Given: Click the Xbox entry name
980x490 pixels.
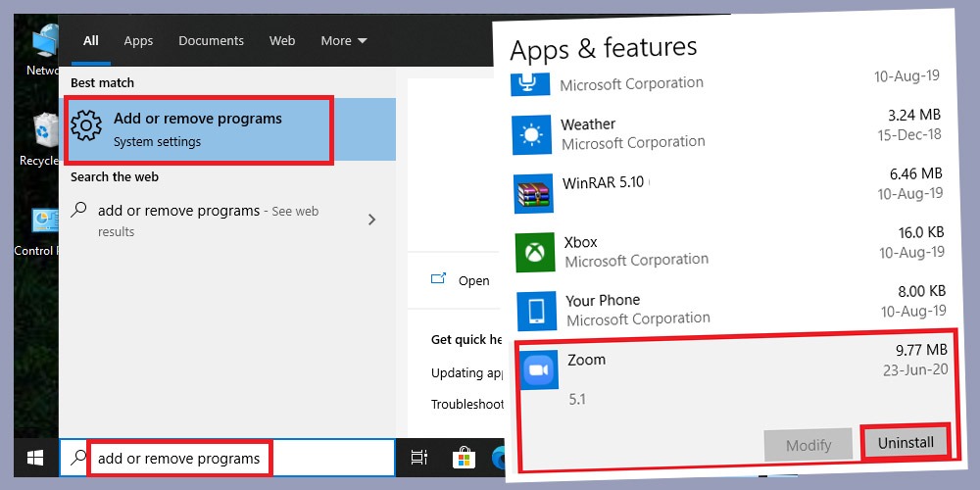Looking at the screenshot, I should (x=580, y=242).
